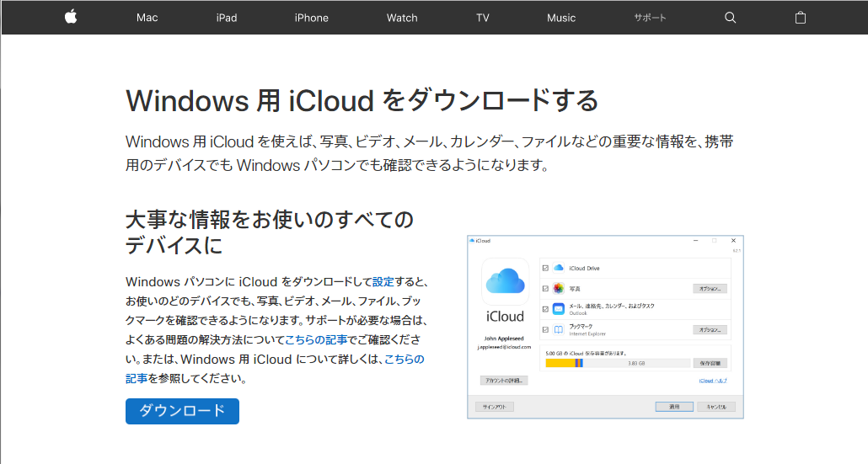868x464 pixels.
Task: Click the j.appleseed@icloud.com email text
Action: click(504, 347)
